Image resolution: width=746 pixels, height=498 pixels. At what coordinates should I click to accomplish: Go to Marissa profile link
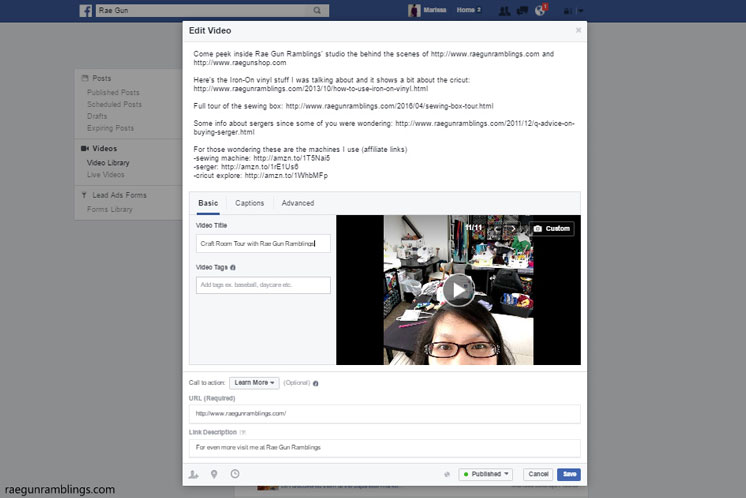click(435, 10)
